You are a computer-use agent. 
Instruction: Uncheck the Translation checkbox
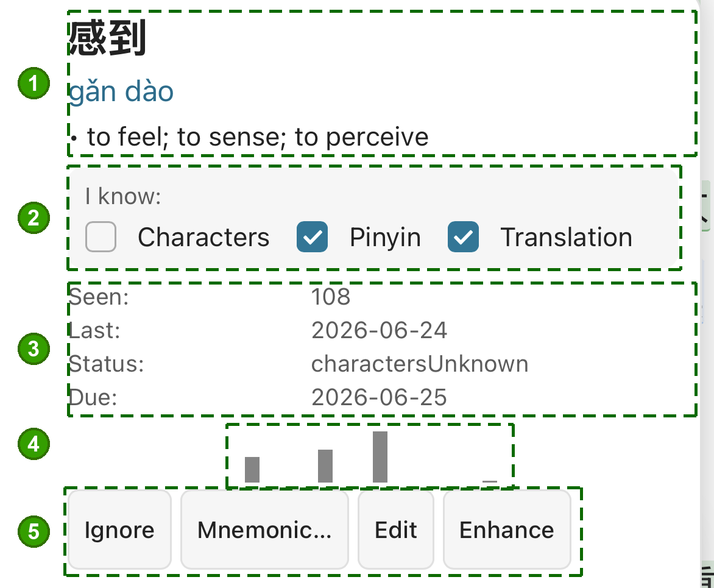[x=463, y=237]
